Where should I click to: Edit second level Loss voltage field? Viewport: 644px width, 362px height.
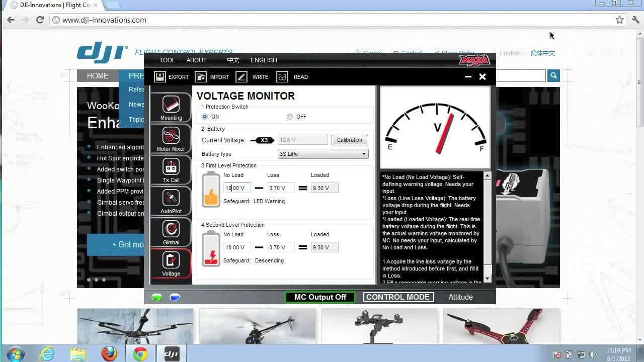click(281, 247)
